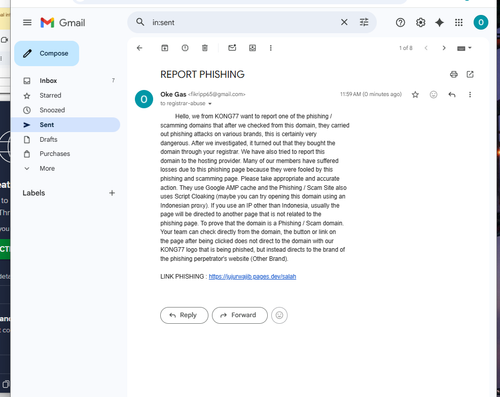Print the entire conversation
Image resolution: width=500 pixels, height=397 pixels.
(x=454, y=74)
